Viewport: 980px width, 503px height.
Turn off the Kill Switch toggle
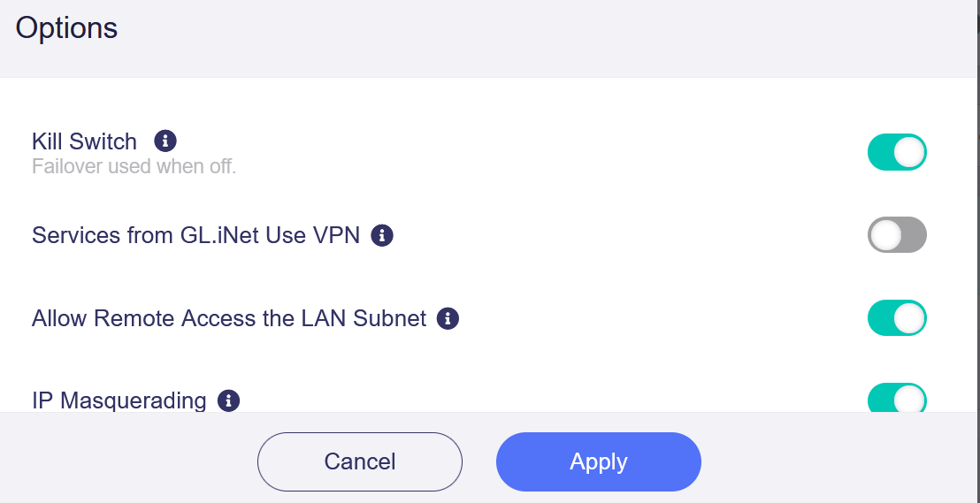point(896,152)
